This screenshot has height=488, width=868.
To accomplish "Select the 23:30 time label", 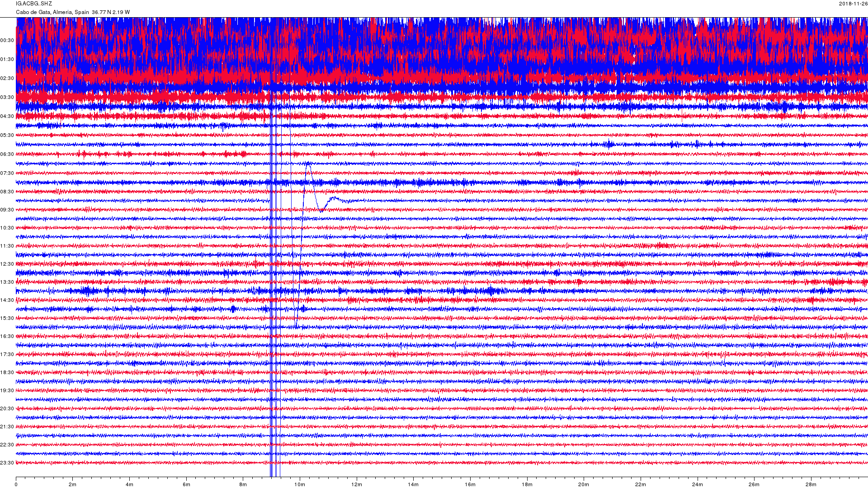I will click(x=7, y=463).
